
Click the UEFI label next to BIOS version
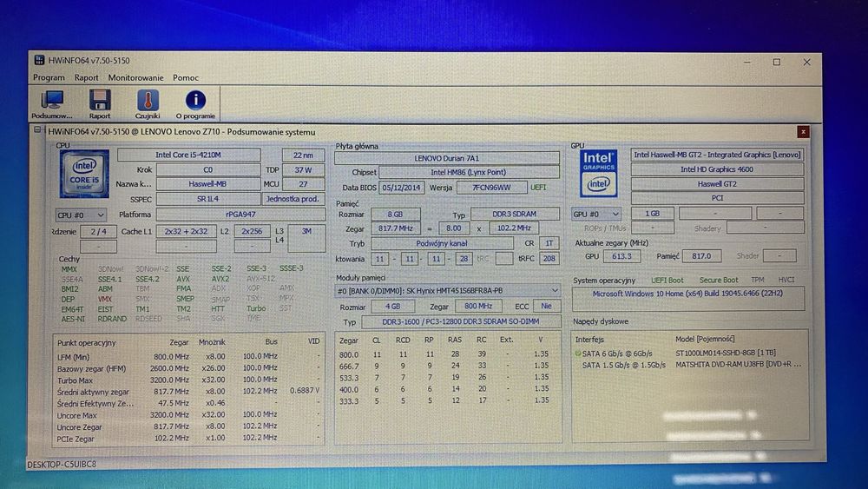coord(538,188)
